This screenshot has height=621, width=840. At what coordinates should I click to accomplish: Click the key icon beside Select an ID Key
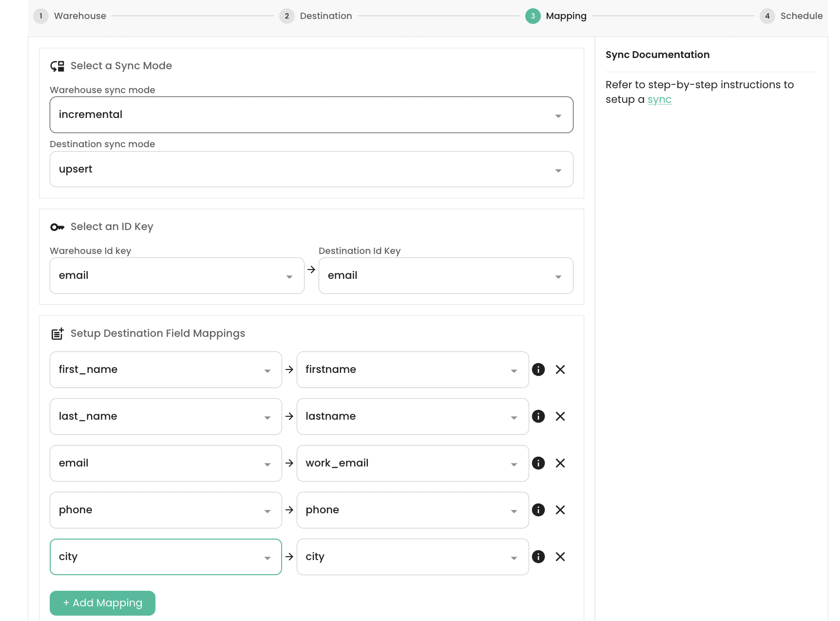[x=57, y=226]
